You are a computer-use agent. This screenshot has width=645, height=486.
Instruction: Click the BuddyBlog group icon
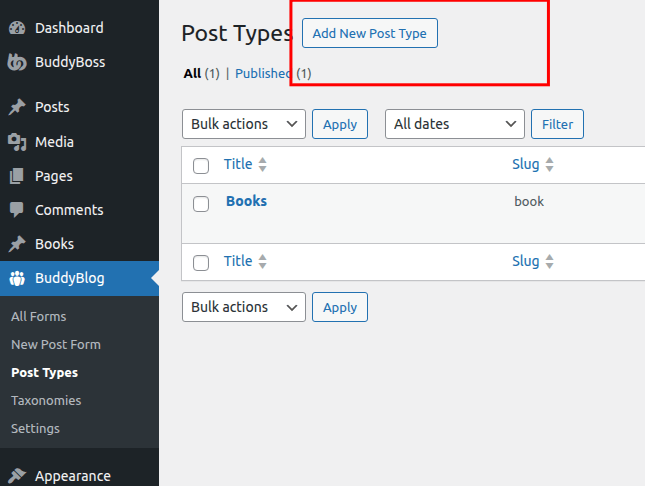[17, 279]
